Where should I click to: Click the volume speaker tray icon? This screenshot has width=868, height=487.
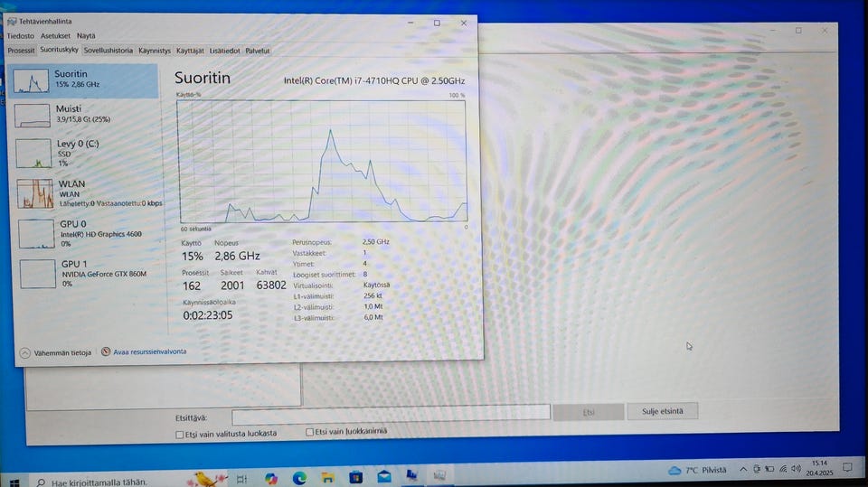tap(796, 469)
